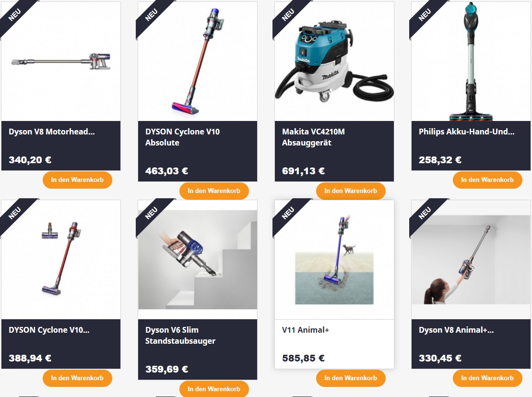
Task: Add Makita VC4210M Absauggerät to cart
Action: click(351, 191)
